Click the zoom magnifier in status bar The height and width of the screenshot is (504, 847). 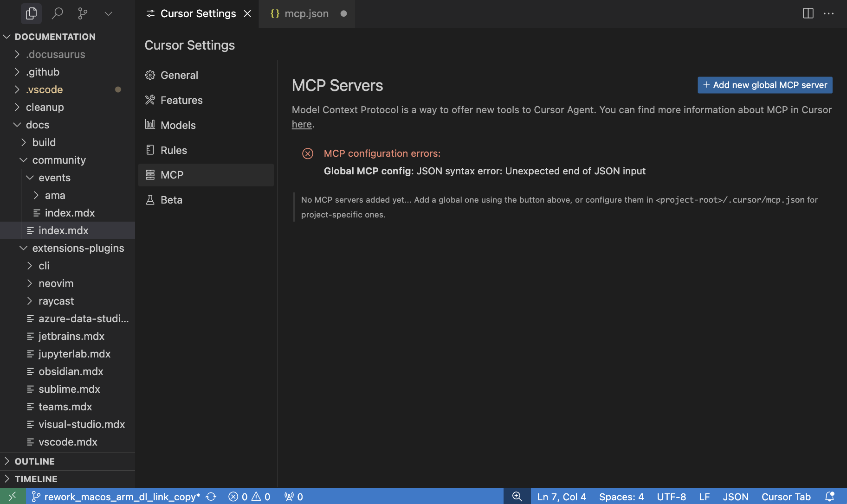[x=517, y=497]
